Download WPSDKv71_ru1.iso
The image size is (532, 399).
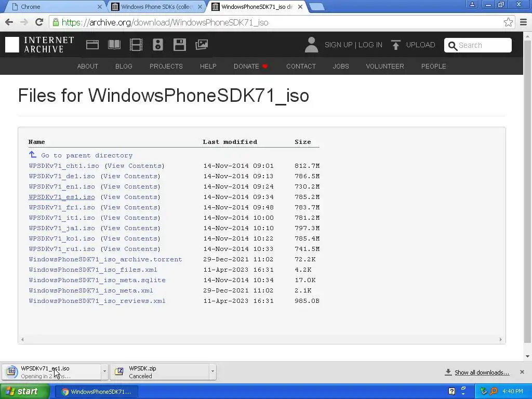62,249
